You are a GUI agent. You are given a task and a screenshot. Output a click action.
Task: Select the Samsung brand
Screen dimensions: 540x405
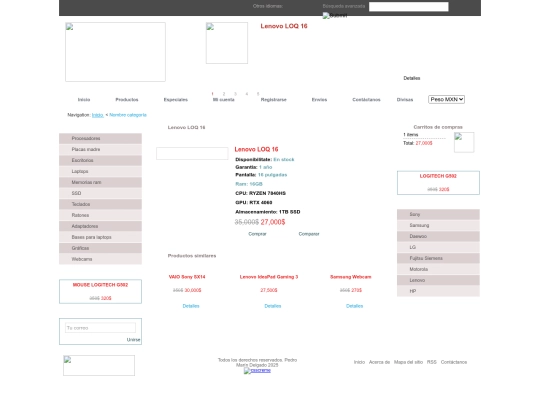click(438, 226)
